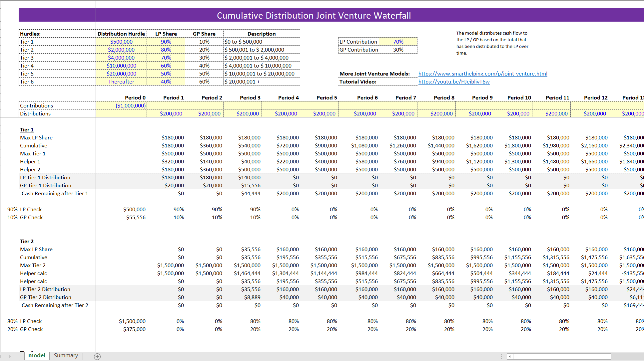Screen dimensions: 644x361
Task: Select Tier 5 LP Share 50% cell
Action: click(166, 74)
